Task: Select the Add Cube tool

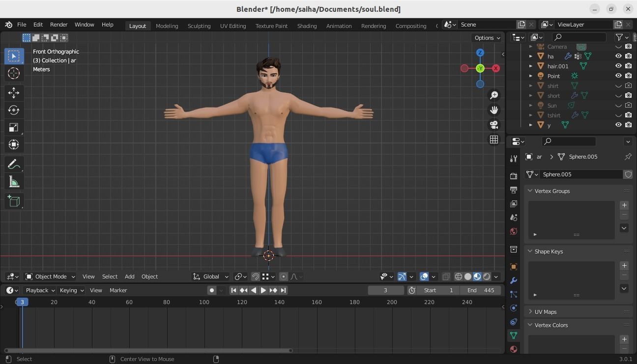Action: pos(14,201)
